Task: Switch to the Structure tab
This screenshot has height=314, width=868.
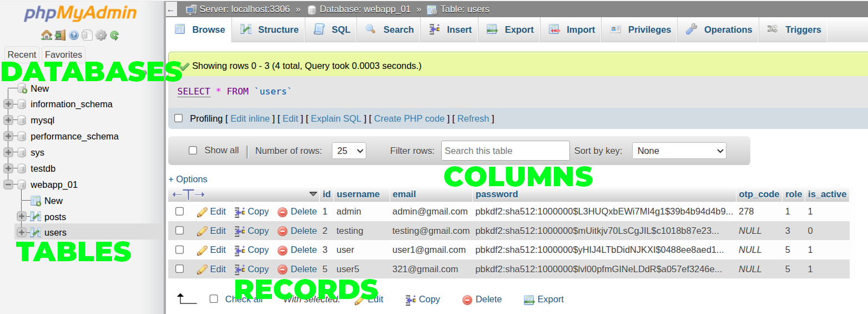Action: click(269, 29)
